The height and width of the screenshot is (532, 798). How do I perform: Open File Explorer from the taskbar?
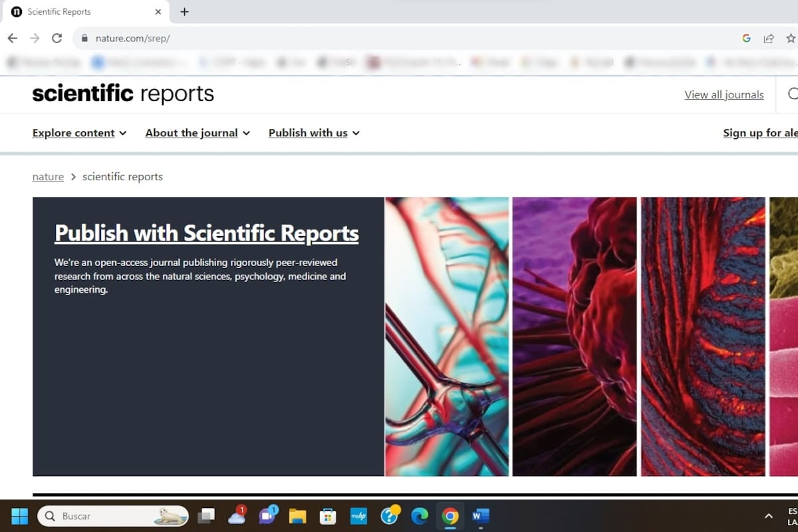pyautogui.click(x=297, y=516)
